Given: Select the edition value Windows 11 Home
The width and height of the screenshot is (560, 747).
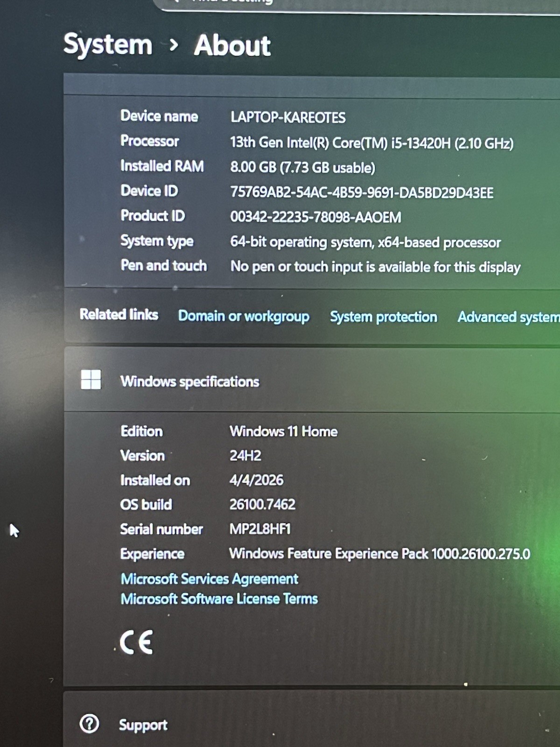Looking at the screenshot, I should tap(283, 431).
